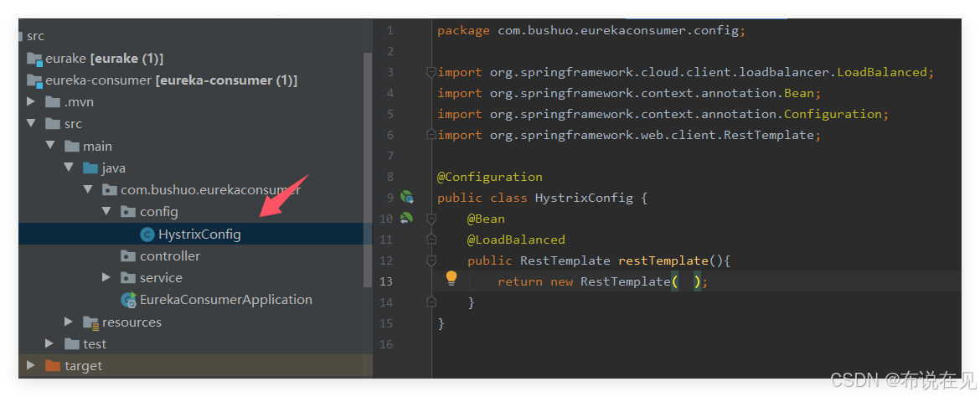Image resolution: width=980 pixels, height=397 pixels.
Task: Click the HystrixConfig class icon
Action: coord(147,235)
